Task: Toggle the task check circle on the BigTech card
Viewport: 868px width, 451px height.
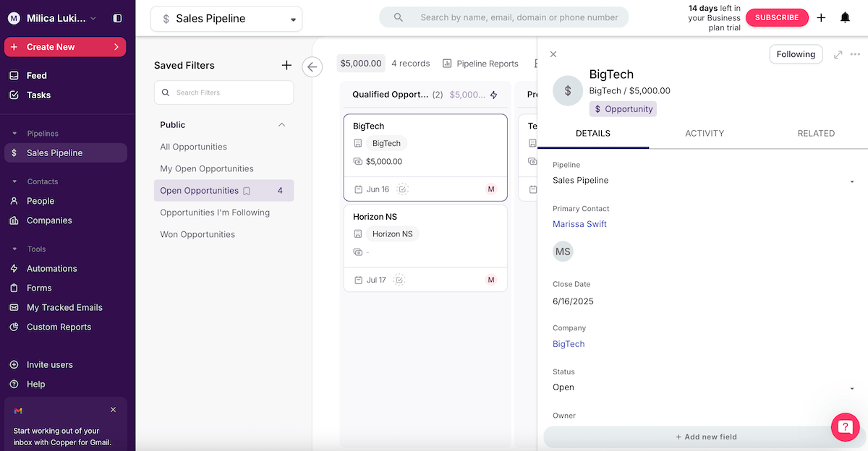Action: coord(403,189)
